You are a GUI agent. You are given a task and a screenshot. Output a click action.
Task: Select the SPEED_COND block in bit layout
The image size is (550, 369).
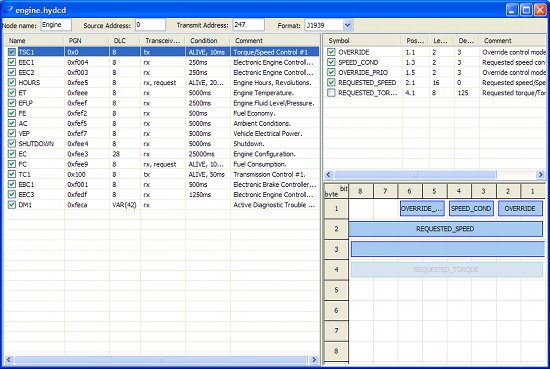tap(471, 208)
